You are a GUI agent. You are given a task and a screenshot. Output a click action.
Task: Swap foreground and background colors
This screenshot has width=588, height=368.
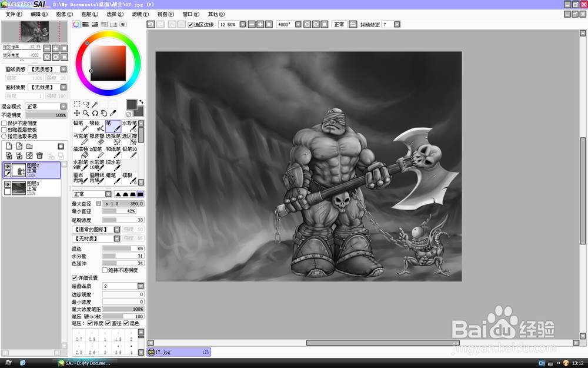tap(141, 102)
